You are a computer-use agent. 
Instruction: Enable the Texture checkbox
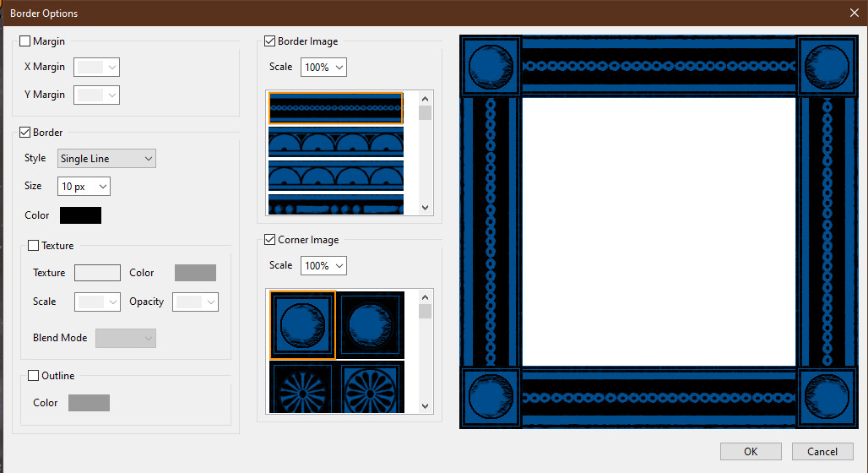pos(33,245)
